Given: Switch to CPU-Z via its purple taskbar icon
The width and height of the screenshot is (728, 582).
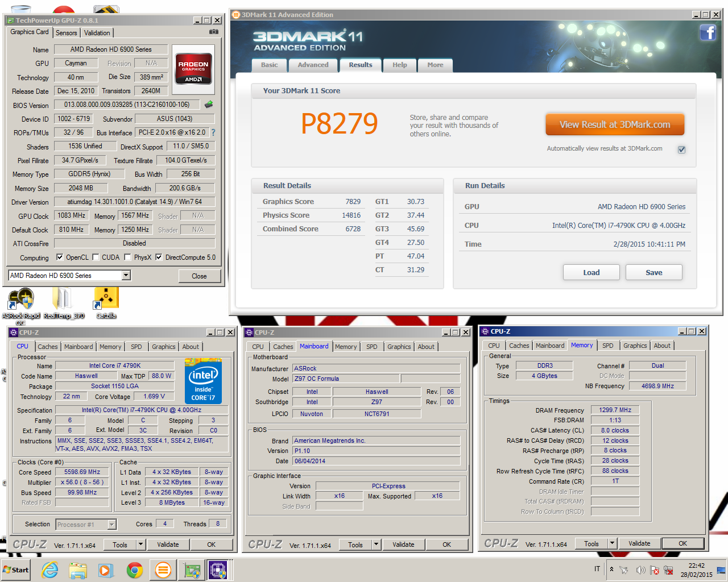Looking at the screenshot, I should 218,569.
